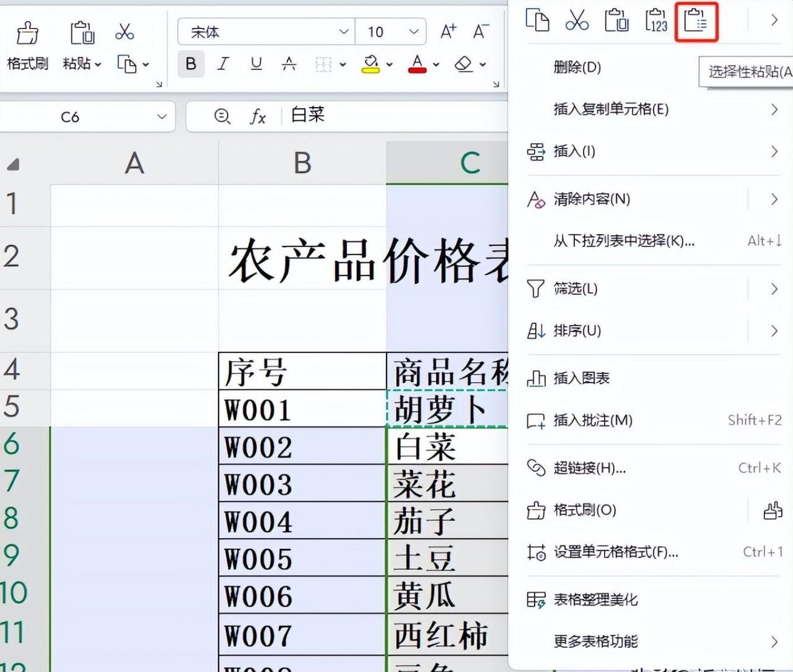Choose 插入(I) from context menu
The width and height of the screenshot is (793, 672).
pos(654,152)
